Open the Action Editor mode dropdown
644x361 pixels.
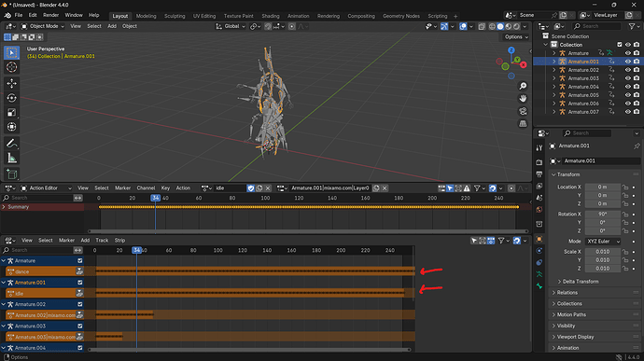[46, 188]
